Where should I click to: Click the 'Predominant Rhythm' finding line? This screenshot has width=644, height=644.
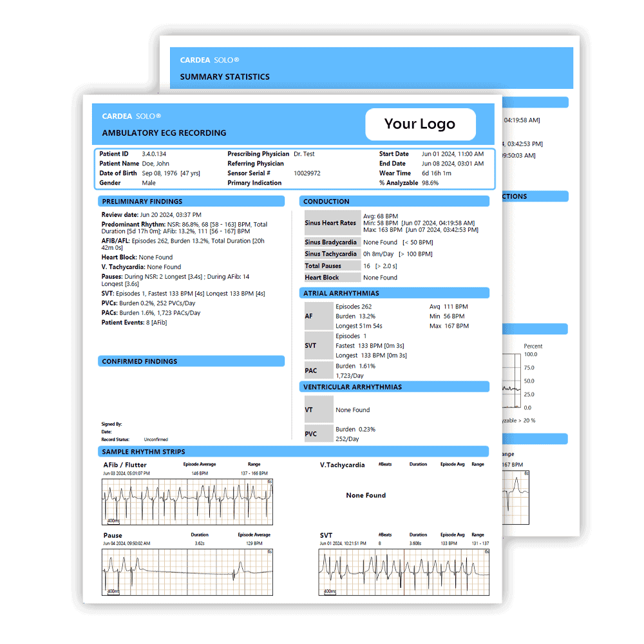[x=184, y=228]
